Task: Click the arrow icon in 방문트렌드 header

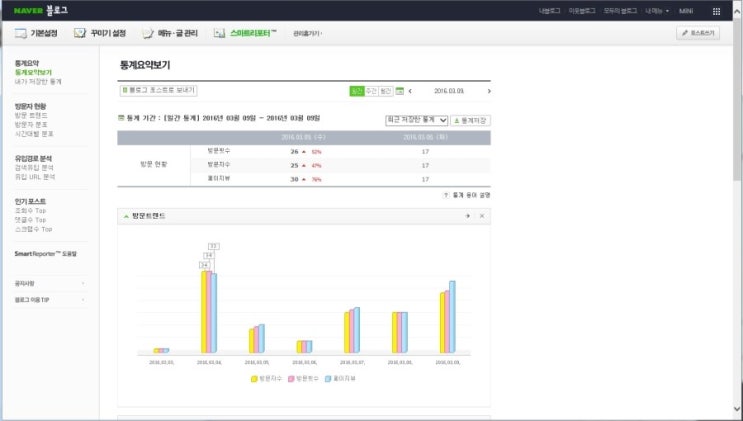Action: (468, 216)
